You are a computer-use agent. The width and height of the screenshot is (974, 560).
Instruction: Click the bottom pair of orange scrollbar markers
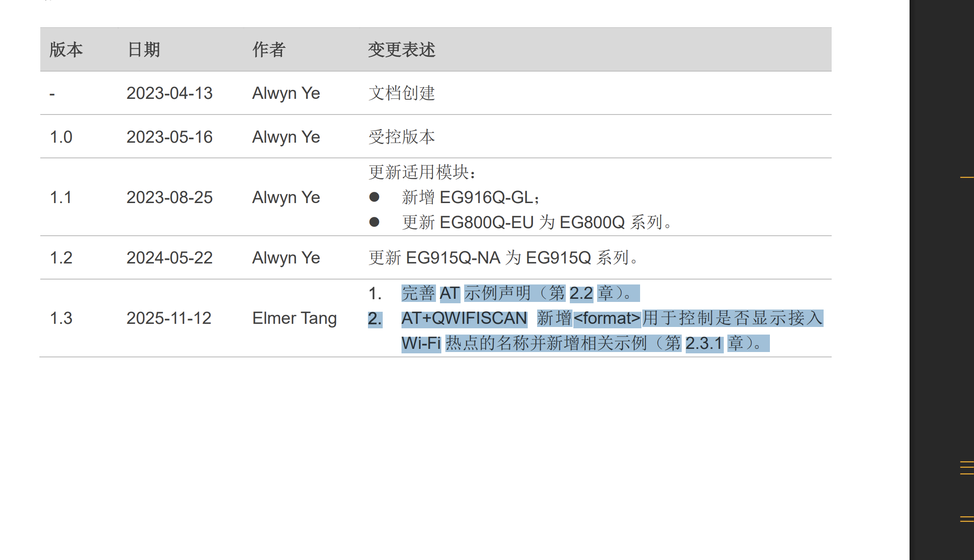(x=967, y=519)
